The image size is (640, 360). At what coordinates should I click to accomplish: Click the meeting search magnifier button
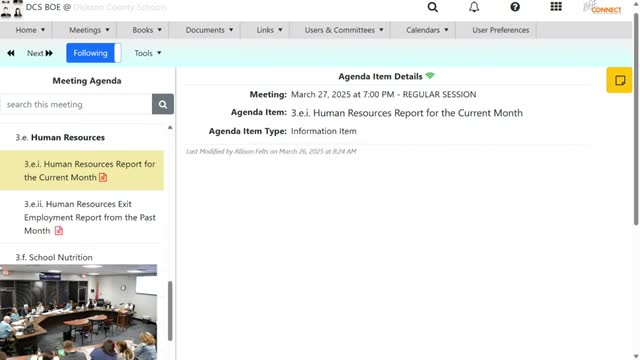(163, 104)
